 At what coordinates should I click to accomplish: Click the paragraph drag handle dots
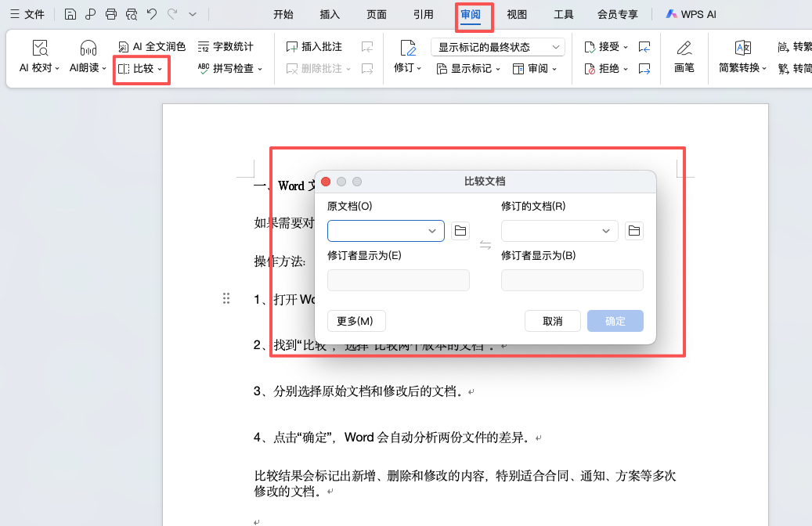(x=226, y=298)
